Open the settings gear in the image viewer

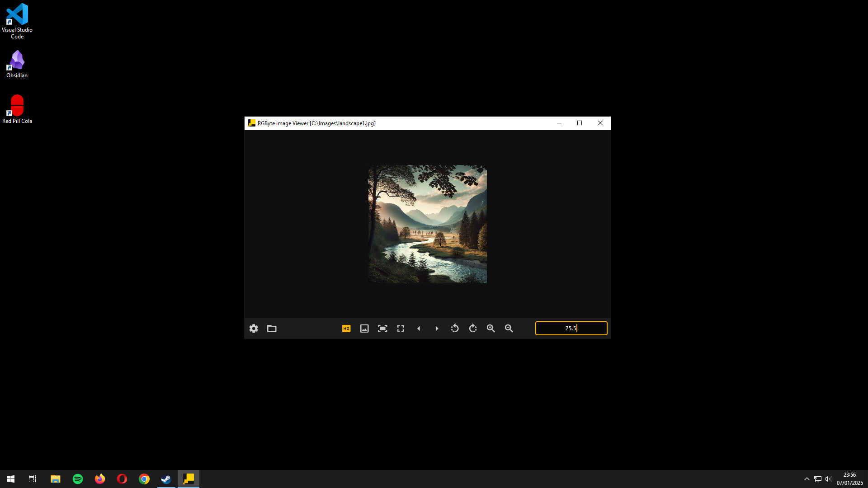click(254, 328)
